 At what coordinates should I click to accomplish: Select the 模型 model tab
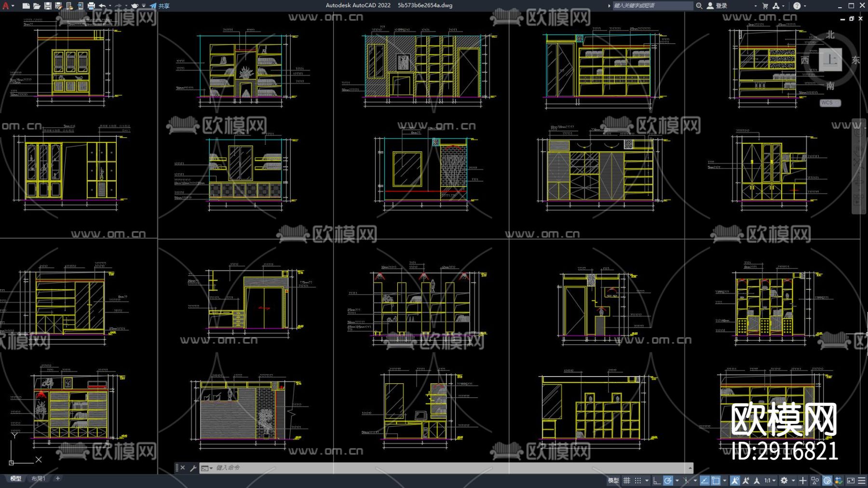point(16,478)
